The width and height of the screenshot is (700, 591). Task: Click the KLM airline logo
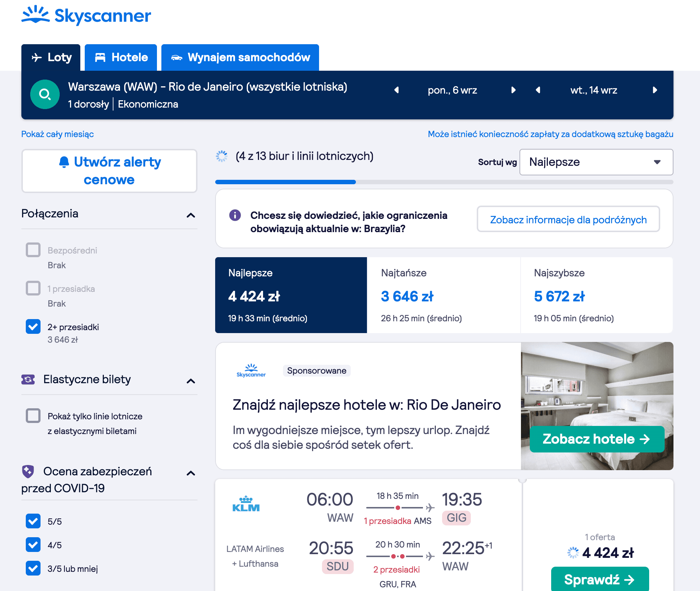point(246,504)
